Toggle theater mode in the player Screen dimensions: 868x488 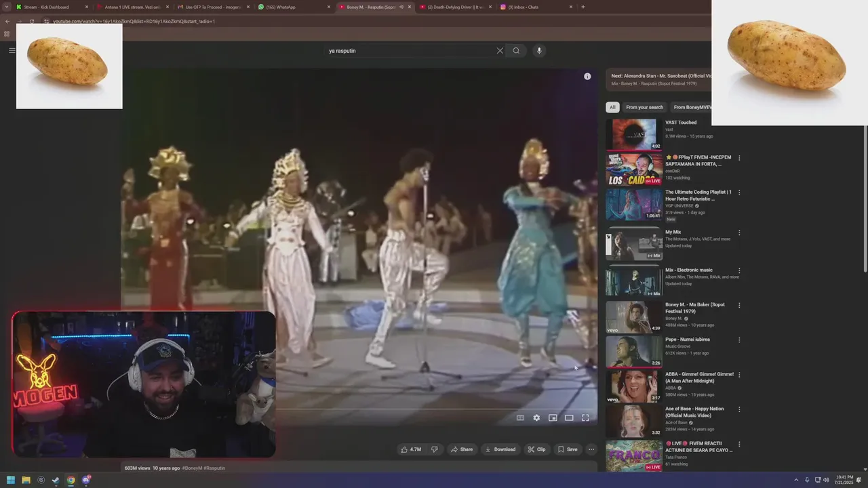pyautogui.click(x=569, y=418)
